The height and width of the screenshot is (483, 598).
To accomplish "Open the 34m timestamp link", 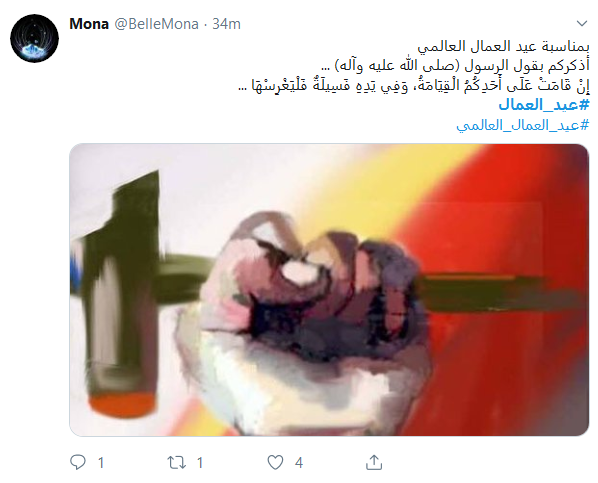I will coord(226,24).
